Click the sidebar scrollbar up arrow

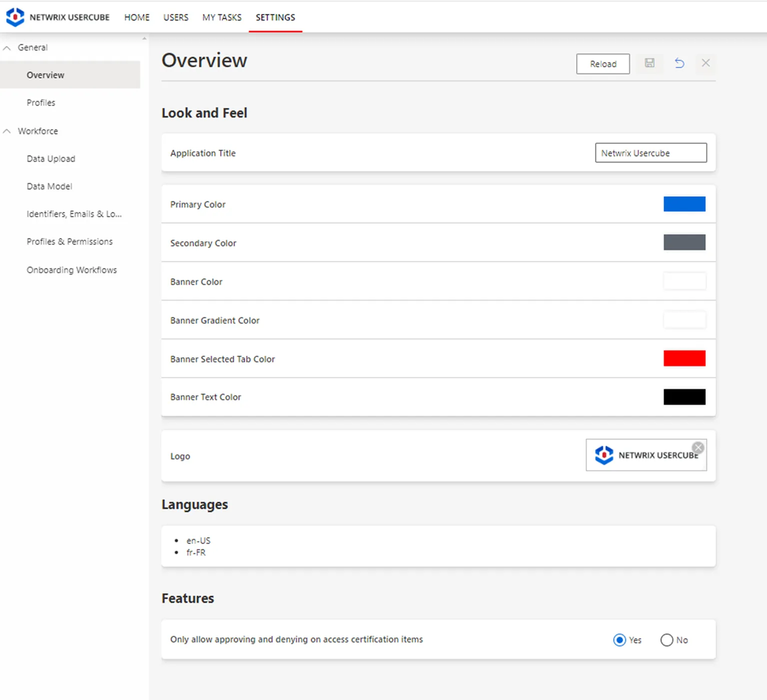pyautogui.click(x=144, y=38)
